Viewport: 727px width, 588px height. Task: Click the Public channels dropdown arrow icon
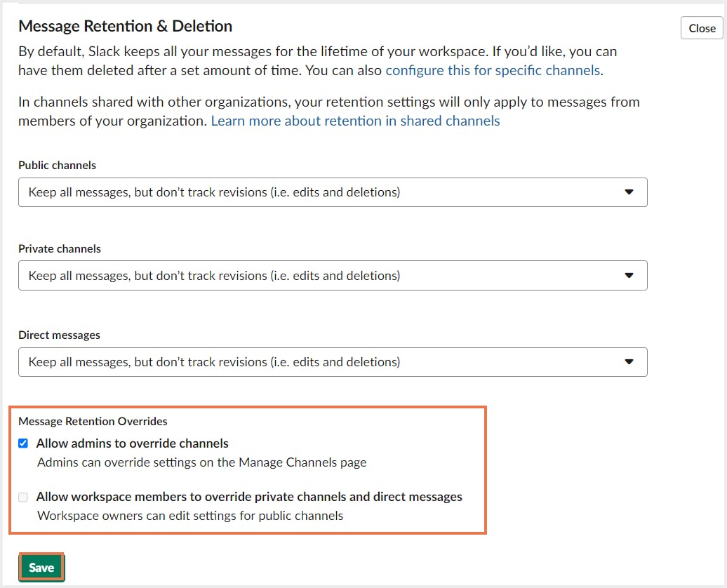(629, 192)
